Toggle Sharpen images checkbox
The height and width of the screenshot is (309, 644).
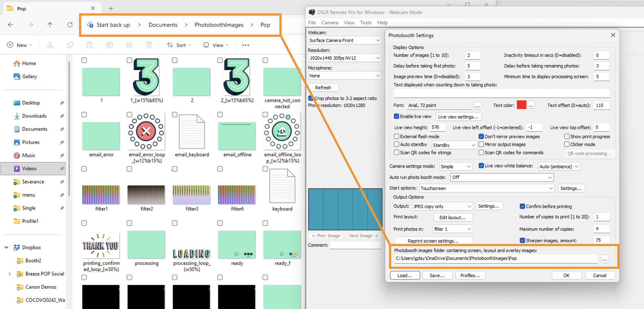pyautogui.click(x=522, y=241)
